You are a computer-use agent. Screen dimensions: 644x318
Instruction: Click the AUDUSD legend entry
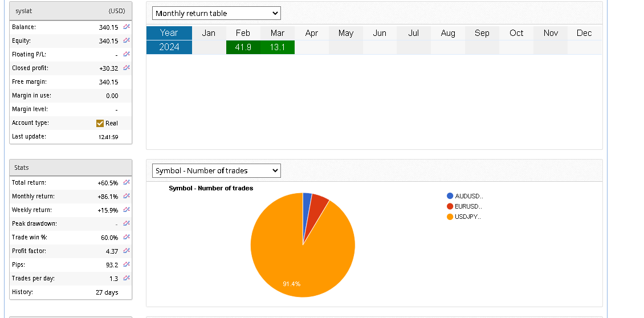(x=468, y=196)
